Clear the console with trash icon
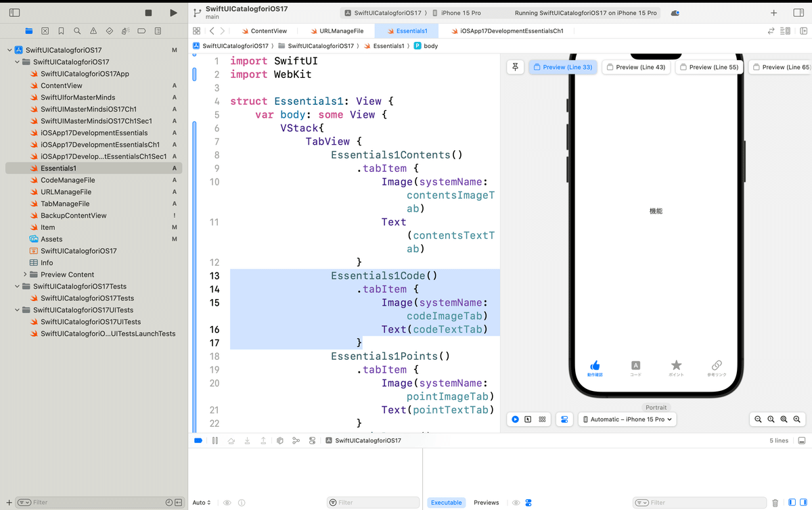 775,503
